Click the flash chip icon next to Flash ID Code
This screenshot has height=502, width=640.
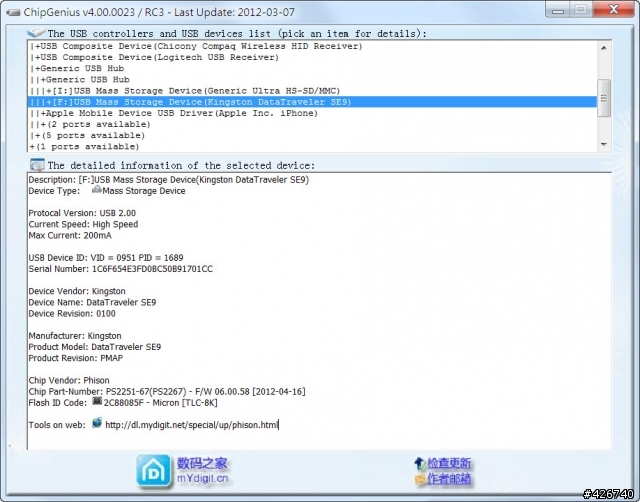coord(97,401)
